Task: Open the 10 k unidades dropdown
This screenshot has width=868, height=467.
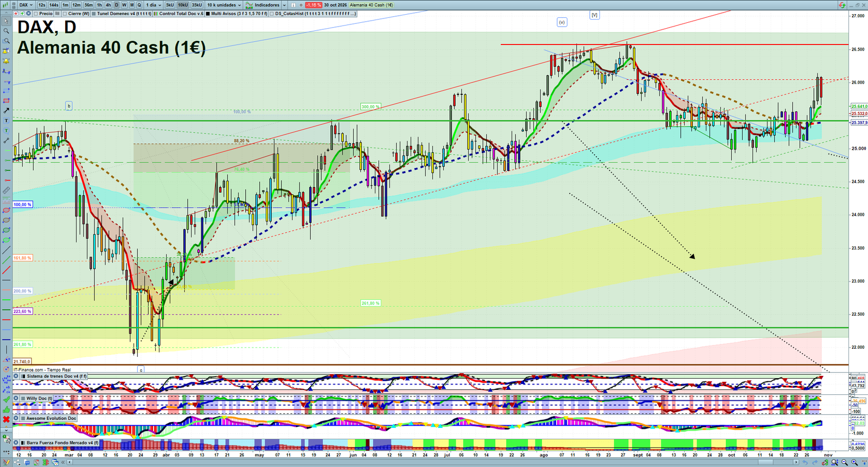Action: tap(224, 5)
